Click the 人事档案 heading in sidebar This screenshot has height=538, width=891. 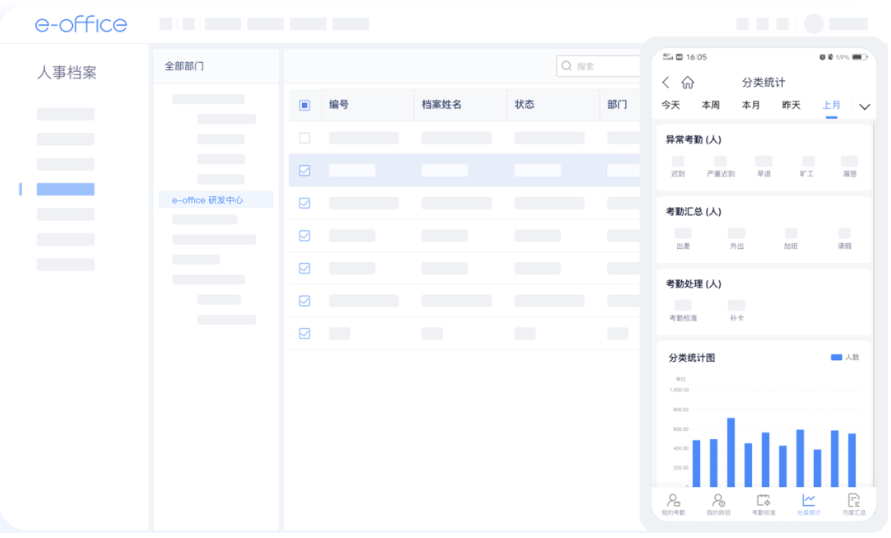66,73
